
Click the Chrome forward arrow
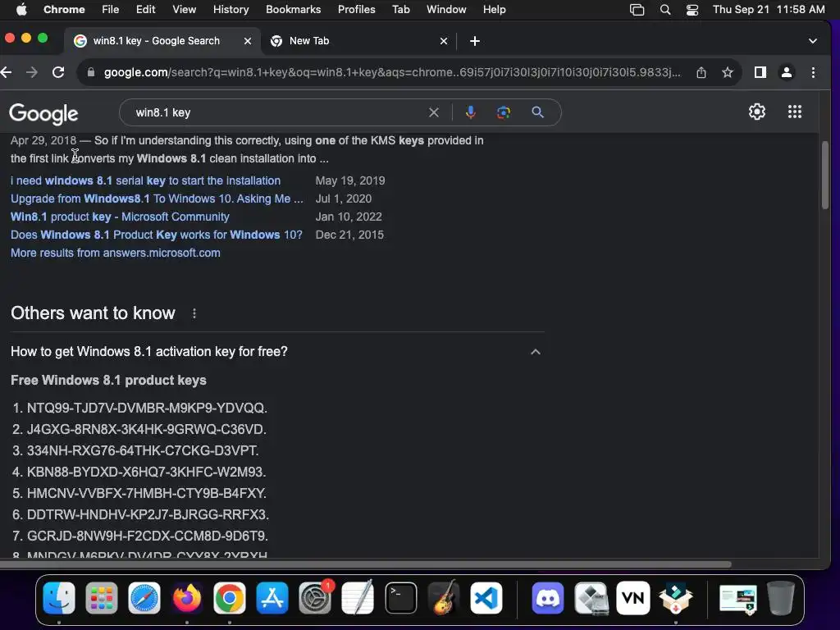click(x=32, y=72)
